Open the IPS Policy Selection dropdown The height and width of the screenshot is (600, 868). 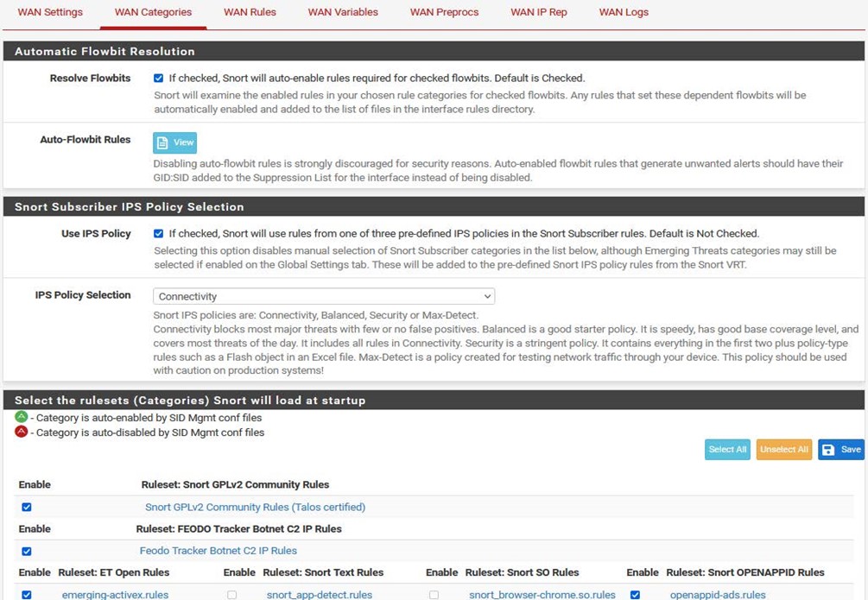324,296
